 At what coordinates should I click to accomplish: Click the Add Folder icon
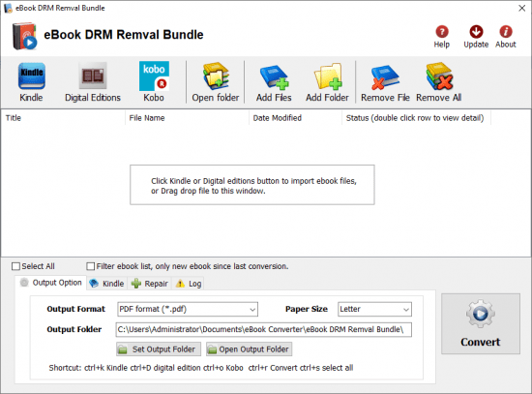pyautogui.click(x=328, y=76)
